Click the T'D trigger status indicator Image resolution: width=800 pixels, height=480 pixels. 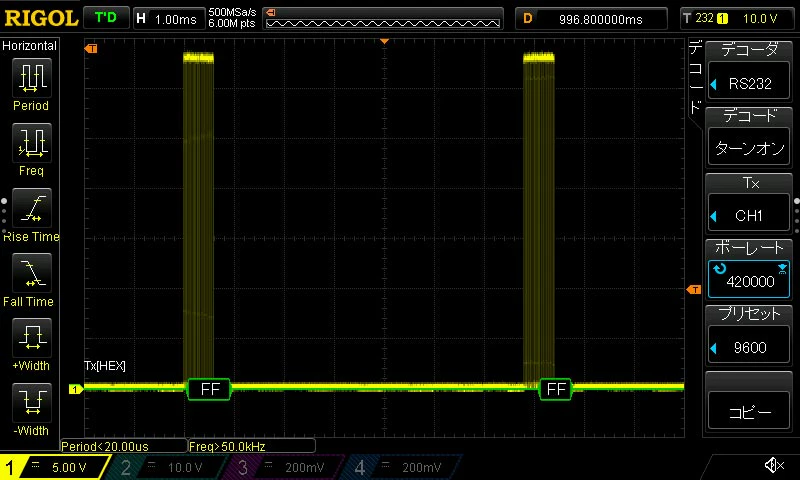click(x=106, y=18)
